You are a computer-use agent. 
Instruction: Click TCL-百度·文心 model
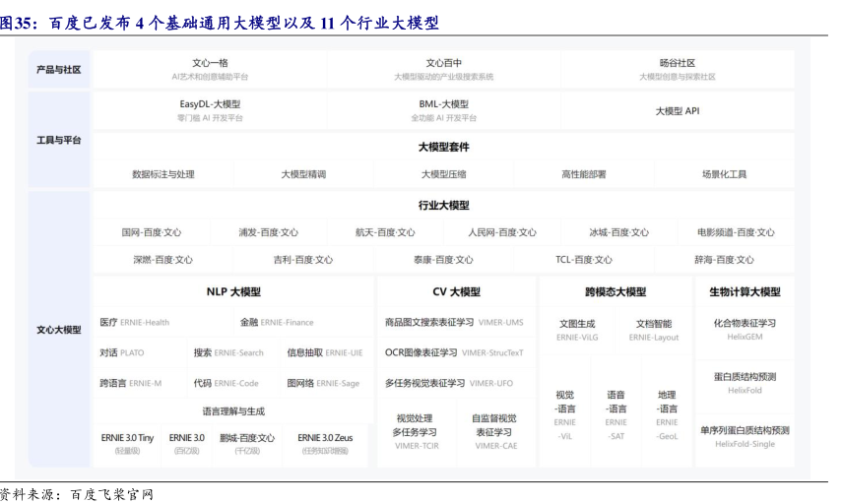(584, 260)
